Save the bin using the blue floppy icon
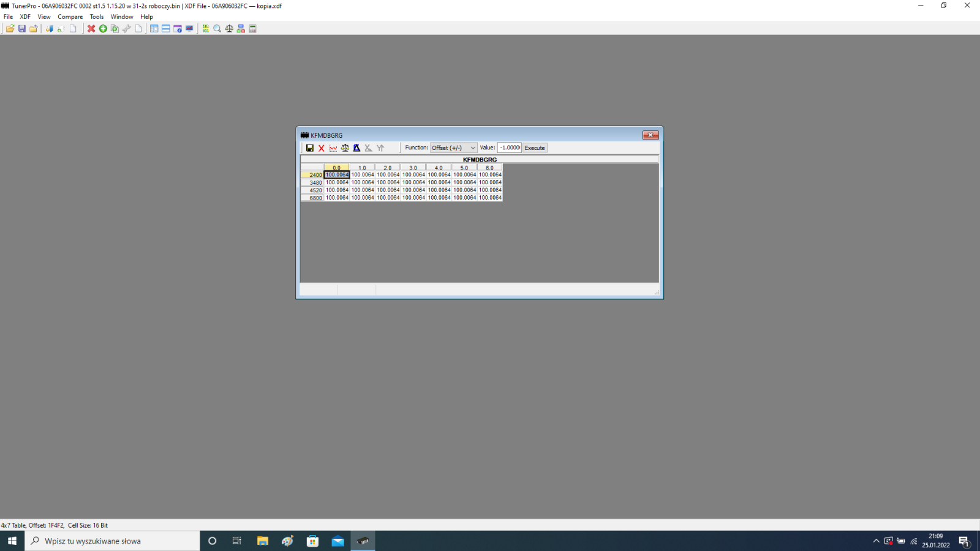This screenshot has height=551, width=980. click(22, 29)
